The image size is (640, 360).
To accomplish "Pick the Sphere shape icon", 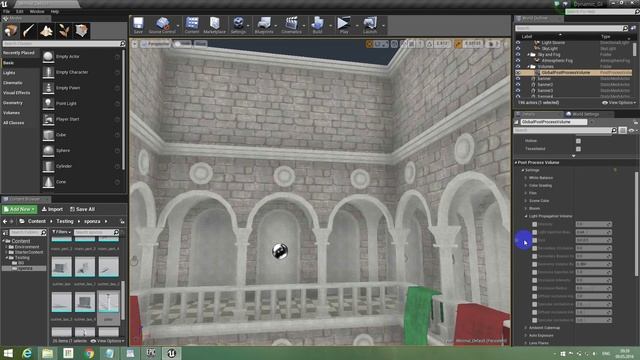I will pyautogui.click(x=48, y=151).
